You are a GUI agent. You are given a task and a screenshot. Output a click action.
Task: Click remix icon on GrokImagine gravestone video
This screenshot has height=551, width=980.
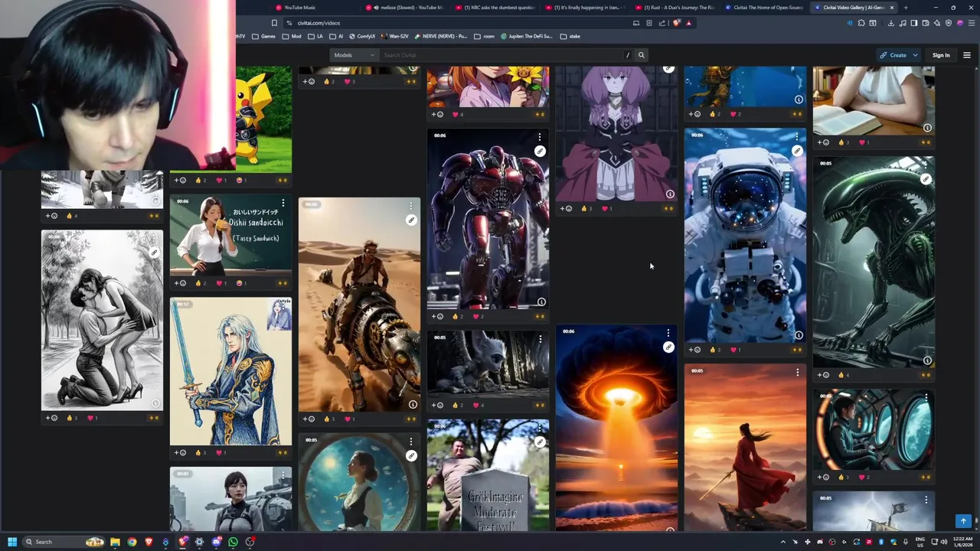click(x=540, y=442)
